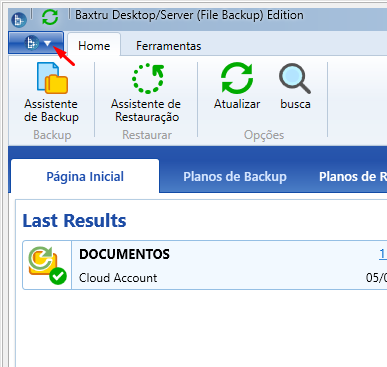
Task: Open the Assistente de Backup wizard
Action: click(51, 93)
